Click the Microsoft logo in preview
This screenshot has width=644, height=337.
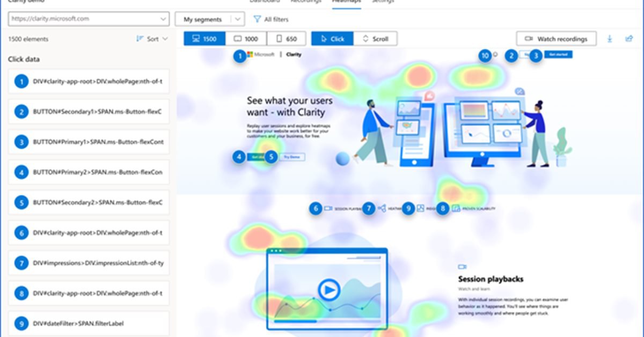pos(261,55)
